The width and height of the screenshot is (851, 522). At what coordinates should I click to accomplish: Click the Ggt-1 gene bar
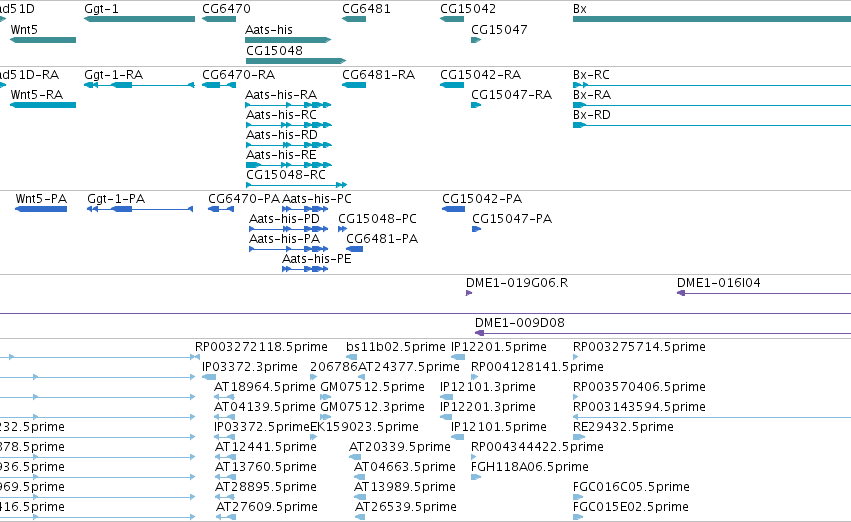pyautogui.click(x=139, y=19)
